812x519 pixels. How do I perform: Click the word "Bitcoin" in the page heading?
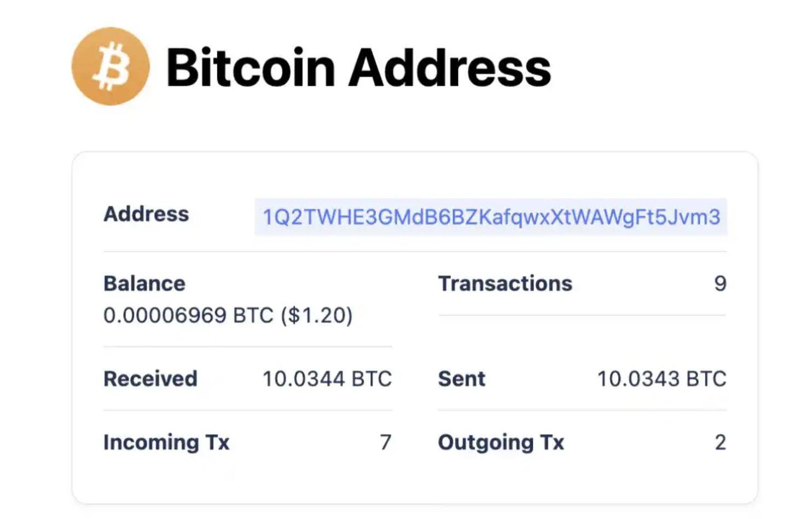pyautogui.click(x=251, y=68)
